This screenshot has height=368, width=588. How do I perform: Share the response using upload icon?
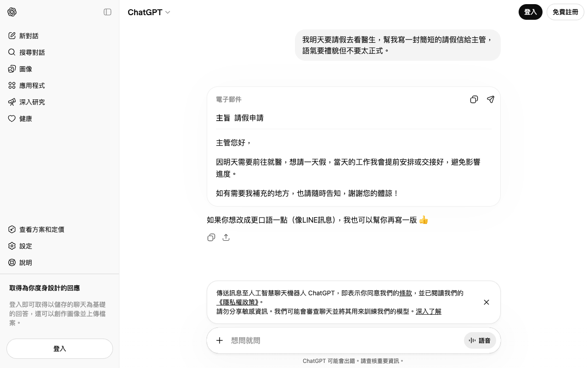coord(226,237)
